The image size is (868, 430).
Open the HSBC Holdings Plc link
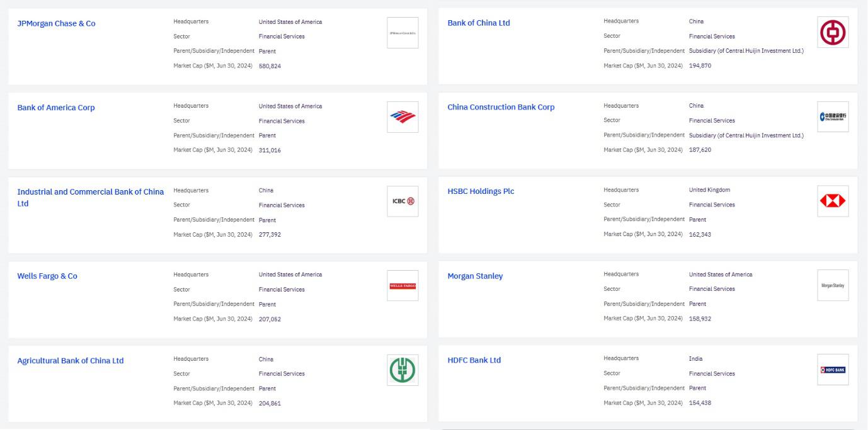tap(481, 191)
